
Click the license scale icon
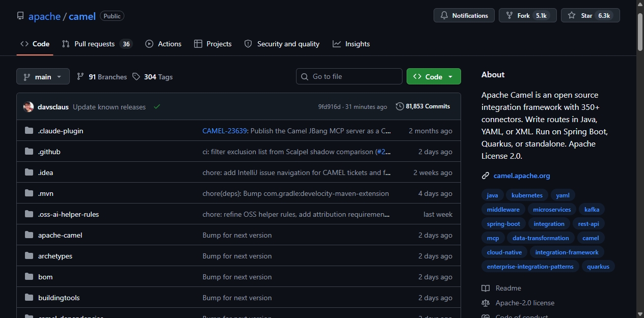click(486, 303)
